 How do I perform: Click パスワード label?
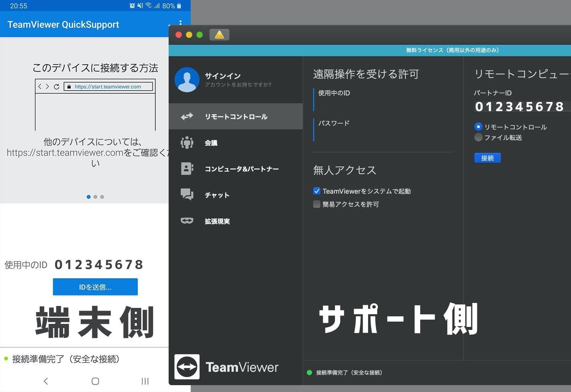click(x=334, y=123)
